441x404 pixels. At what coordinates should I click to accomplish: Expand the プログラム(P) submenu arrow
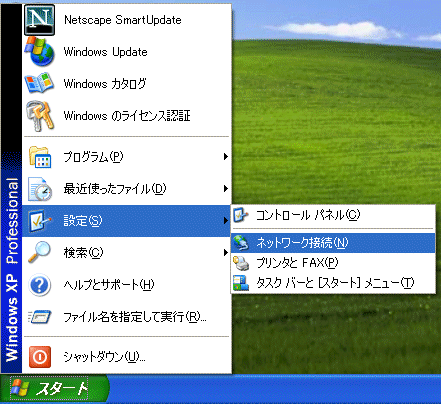coord(226,156)
